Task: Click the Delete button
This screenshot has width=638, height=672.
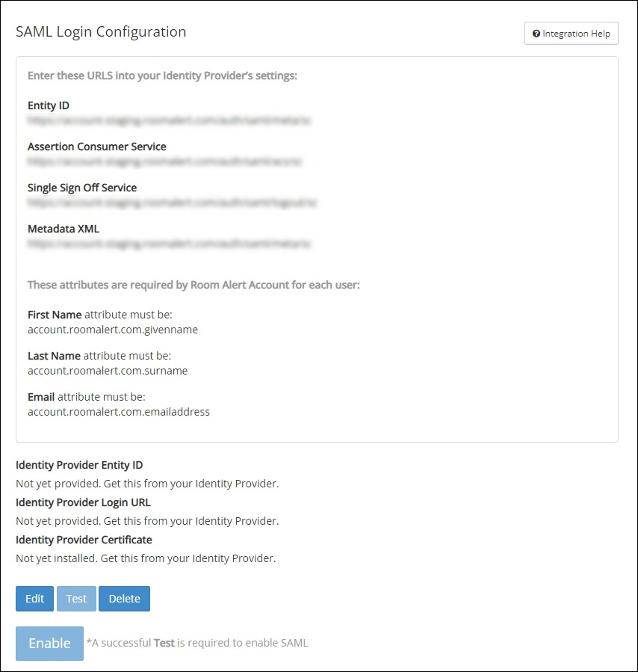Action: click(x=124, y=599)
